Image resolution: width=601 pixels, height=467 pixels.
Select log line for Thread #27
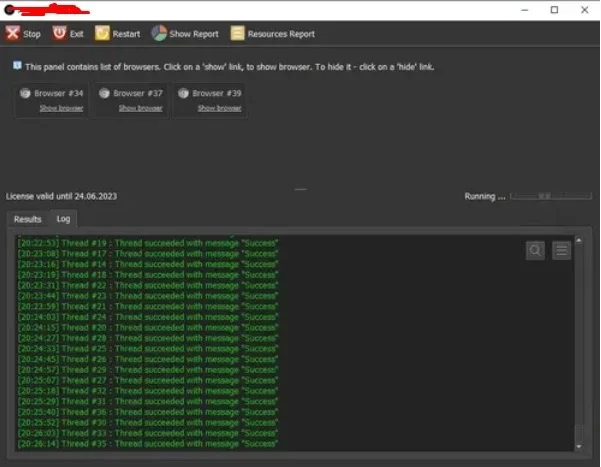pyautogui.click(x=148, y=380)
